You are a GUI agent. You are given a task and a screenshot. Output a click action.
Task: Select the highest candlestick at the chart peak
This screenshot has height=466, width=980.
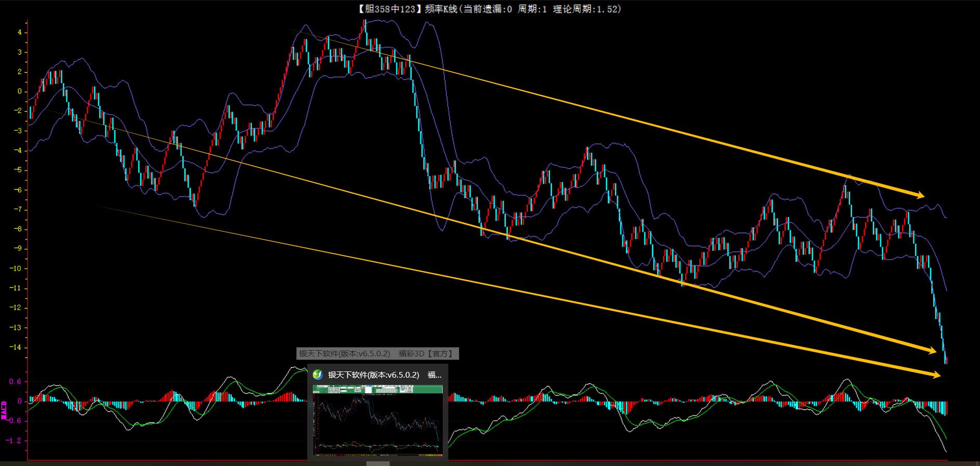365,29
